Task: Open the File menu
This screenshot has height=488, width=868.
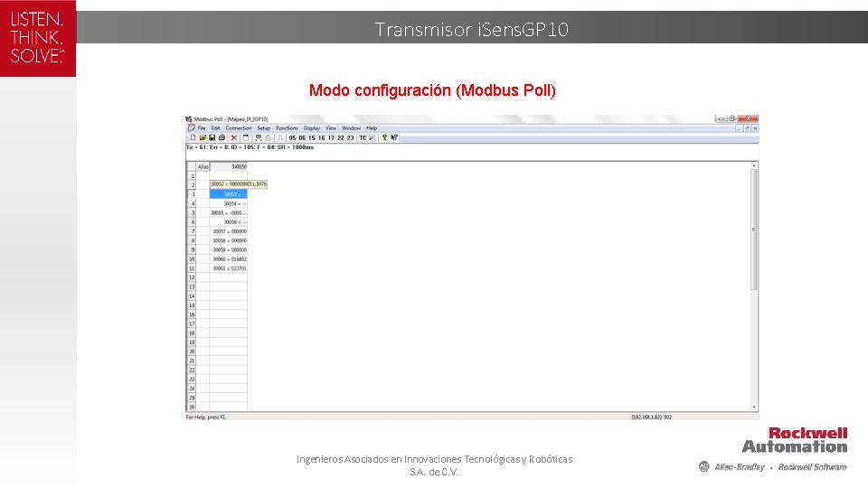Action: coord(202,127)
